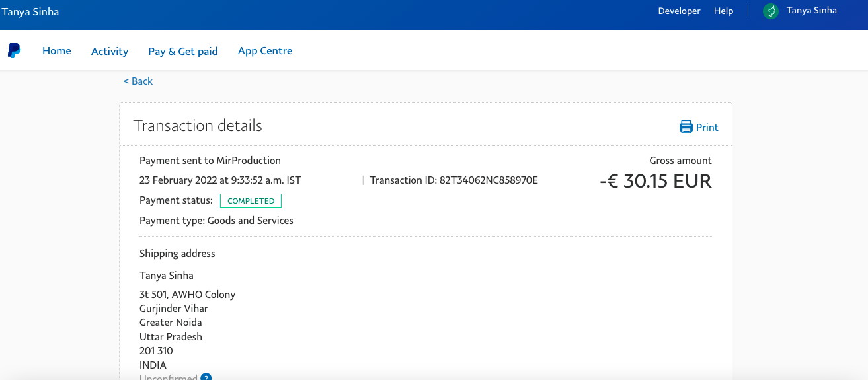Open the Activity tab
This screenshot has height=380, width=868.
110,51
